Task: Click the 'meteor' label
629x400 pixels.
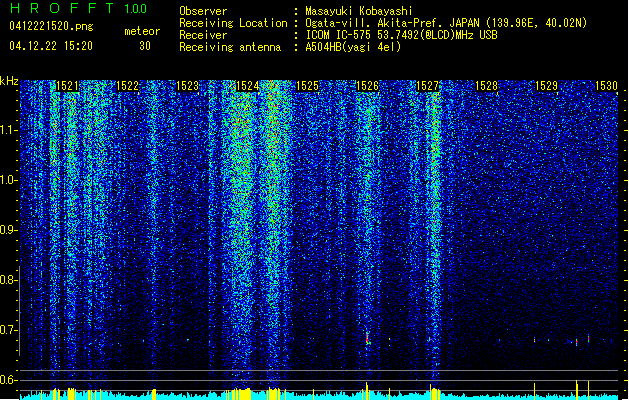Action: pos(142,31)
